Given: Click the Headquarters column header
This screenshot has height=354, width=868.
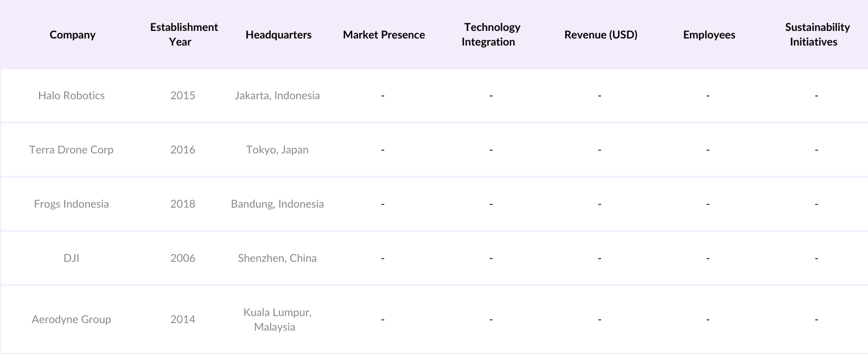Looking at the screenshot, I should click(x=278, y=35).
